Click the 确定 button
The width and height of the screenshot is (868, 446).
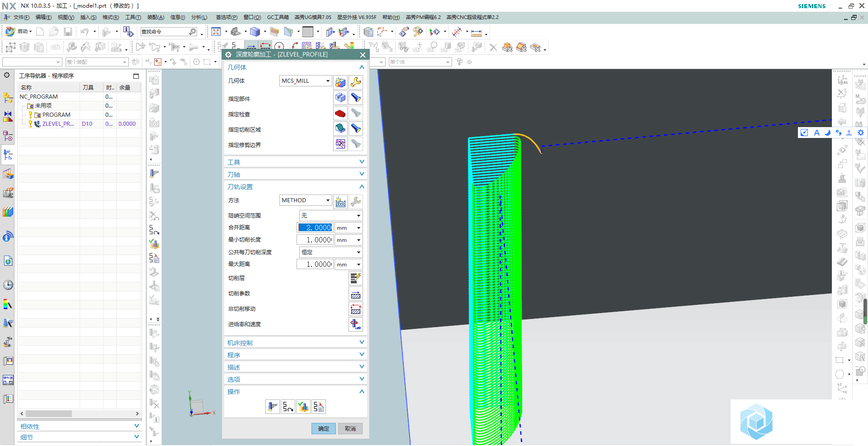(324, 429)
